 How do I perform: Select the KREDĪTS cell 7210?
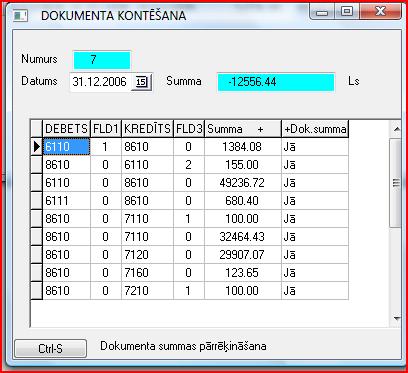pyautogui.click(x=147, y=291)
